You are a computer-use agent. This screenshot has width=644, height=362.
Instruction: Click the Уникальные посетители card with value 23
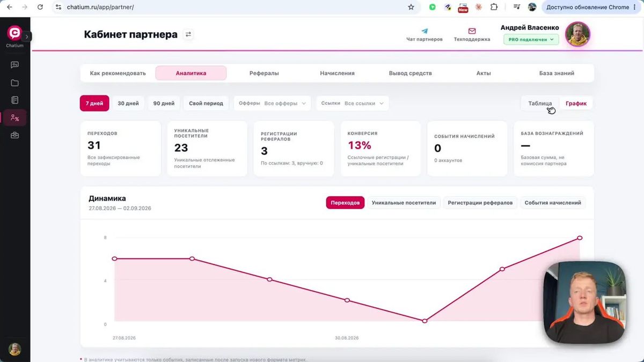tap(207, 149)
